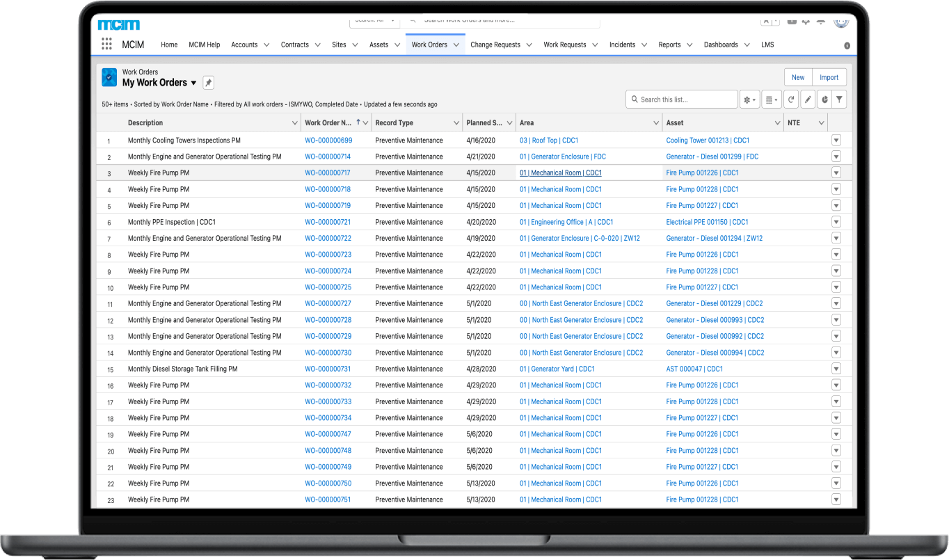Open the Accounts tab dropdown chevron
949x560 pixels.
click(x=267, y=45)
